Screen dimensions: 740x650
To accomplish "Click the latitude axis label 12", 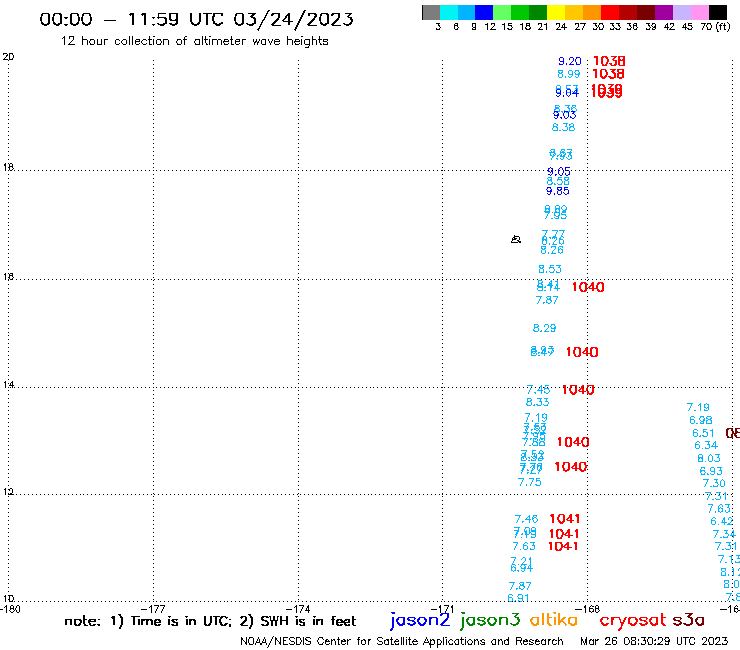I will [8, 492].
